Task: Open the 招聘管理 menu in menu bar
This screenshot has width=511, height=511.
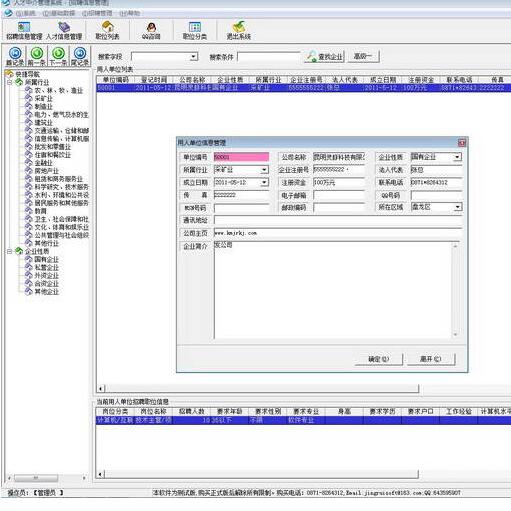Action: tap(97, 13)
